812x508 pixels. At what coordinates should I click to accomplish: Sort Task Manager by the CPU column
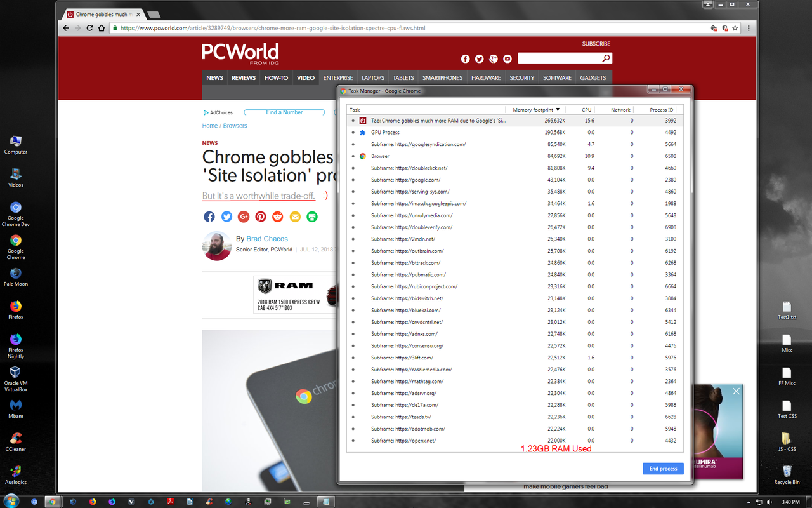pos(580,110)
